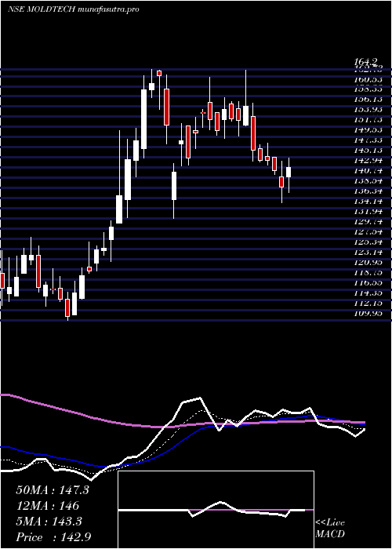
Task: Click the 153.93 price axis label
Action: [x=368, y=110]
